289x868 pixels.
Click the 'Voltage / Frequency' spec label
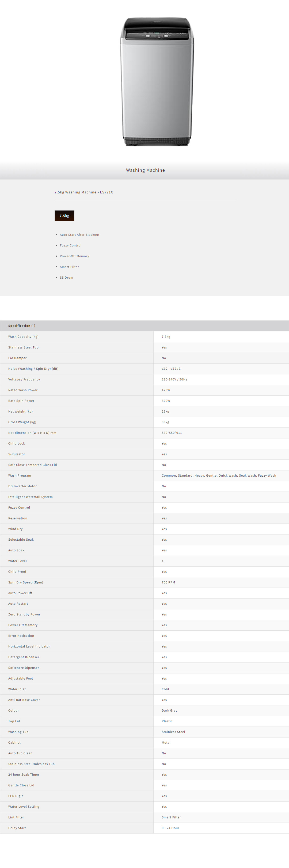click(x=24, y=379)
